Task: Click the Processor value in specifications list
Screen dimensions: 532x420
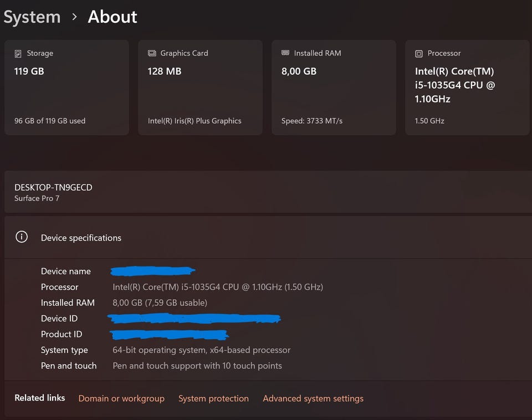Action: (218, 287)
